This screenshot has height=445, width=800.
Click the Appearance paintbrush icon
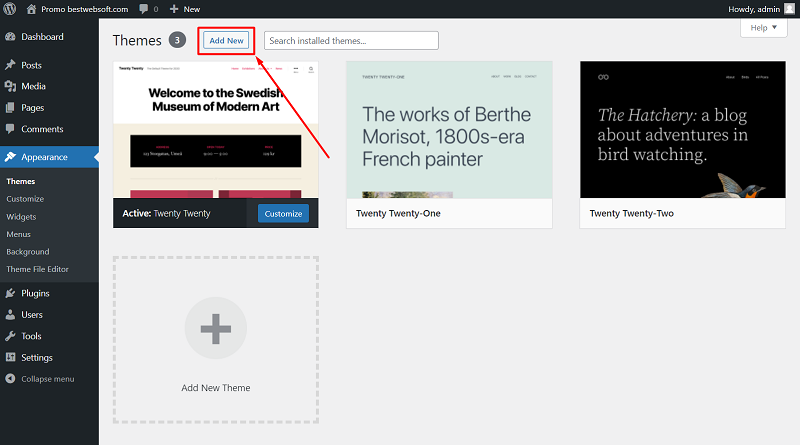10,157
